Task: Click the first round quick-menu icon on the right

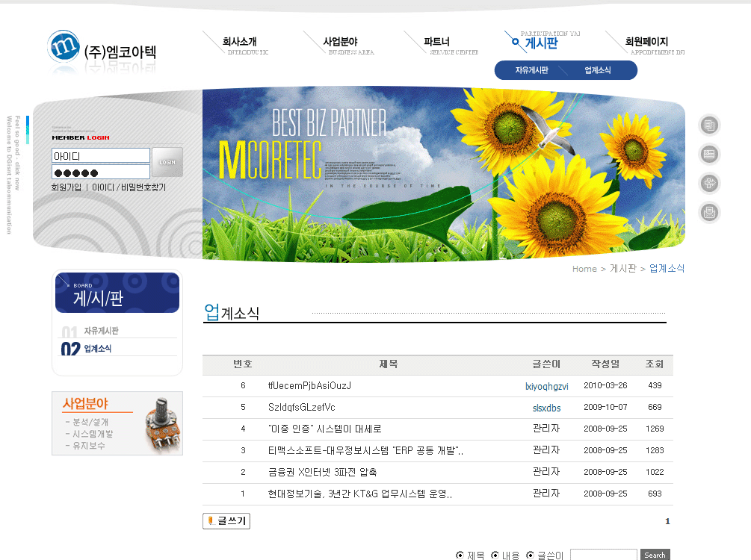Action: click(x=709, y=125)
